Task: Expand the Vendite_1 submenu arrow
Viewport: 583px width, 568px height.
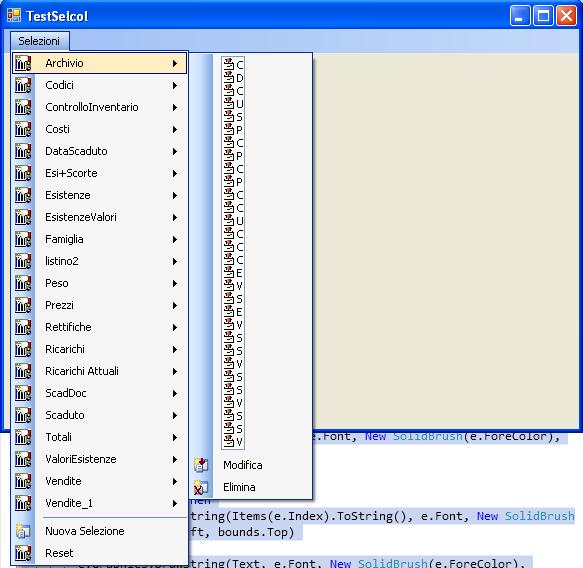Action: click(x=175, y=503)
